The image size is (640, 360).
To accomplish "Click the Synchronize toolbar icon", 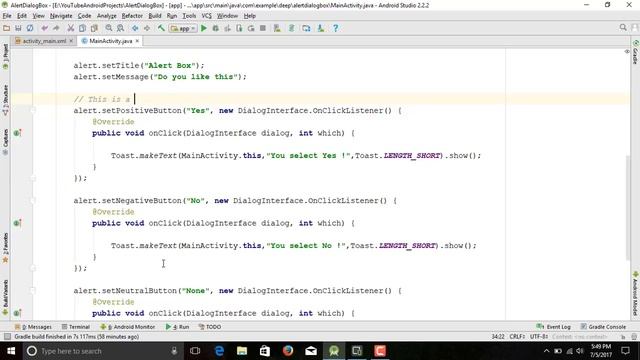I will coord(30,28).
